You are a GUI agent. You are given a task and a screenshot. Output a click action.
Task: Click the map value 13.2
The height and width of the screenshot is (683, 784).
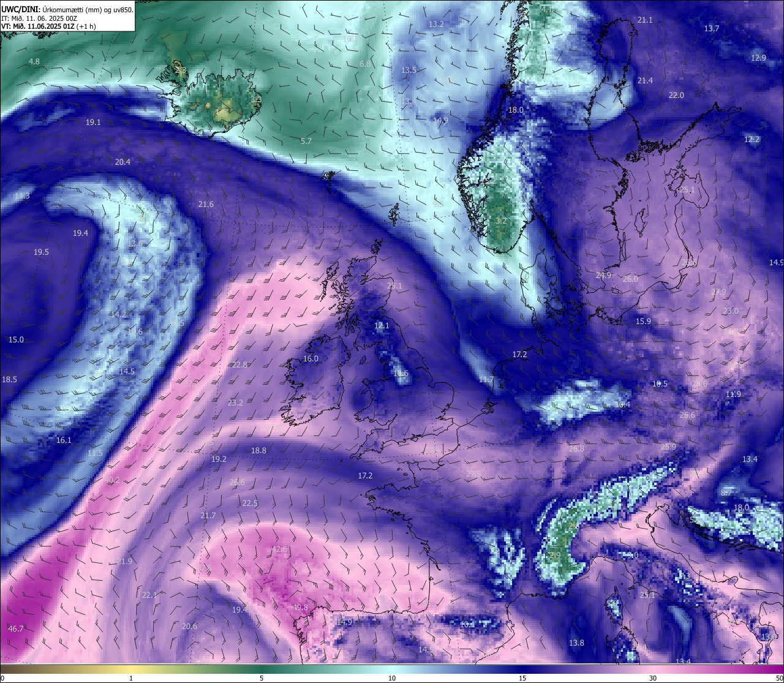tap(436, 25)
